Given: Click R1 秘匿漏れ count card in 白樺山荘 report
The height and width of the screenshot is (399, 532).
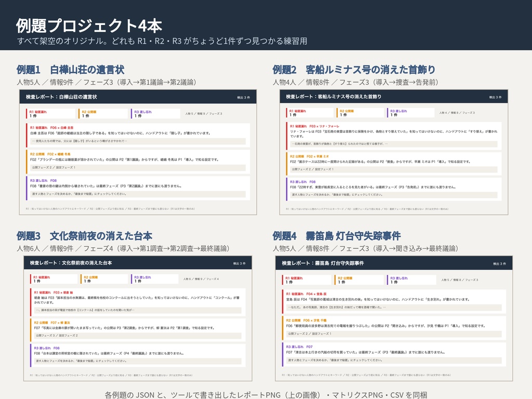Looking at the screenshot, I should click(50, 114).
